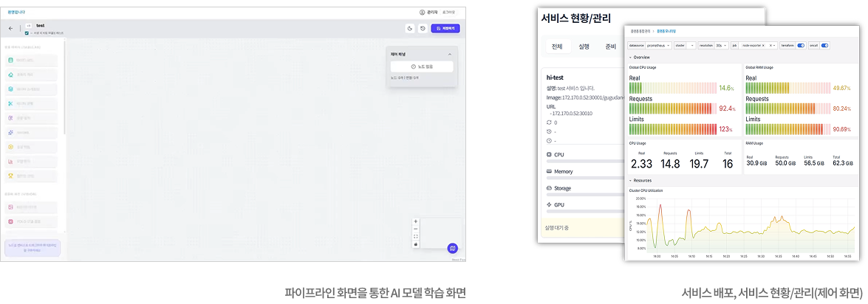Click the fit-view icon in canvas controls
The image size is (868, 304).
coord(415,236)
